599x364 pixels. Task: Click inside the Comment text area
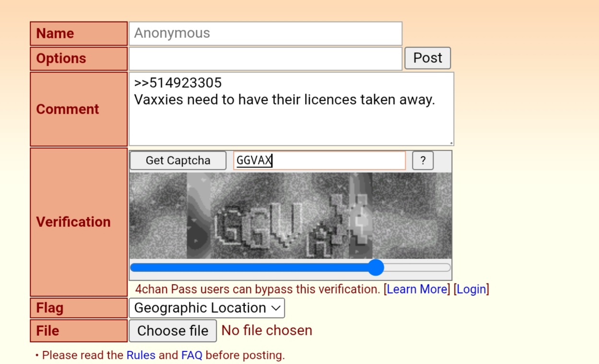291,109
